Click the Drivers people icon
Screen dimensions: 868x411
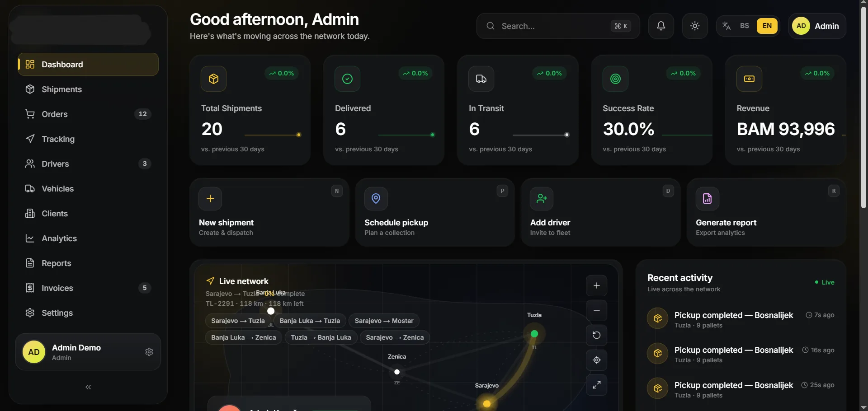coord(30,163)
